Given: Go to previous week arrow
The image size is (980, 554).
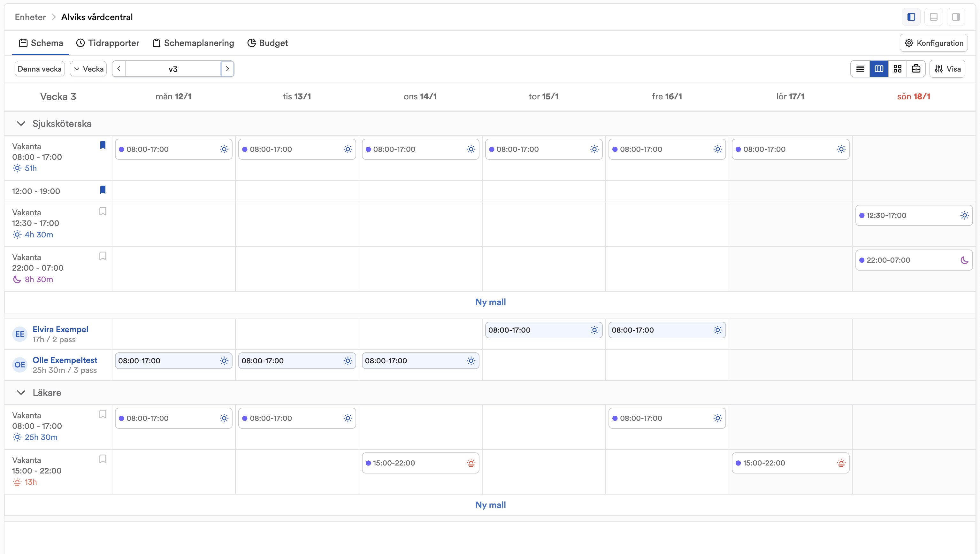Looking at the screenshot, I should (119, 69).
